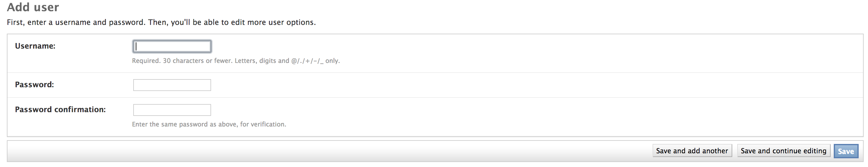Click into the Password input box

(172, 85)
